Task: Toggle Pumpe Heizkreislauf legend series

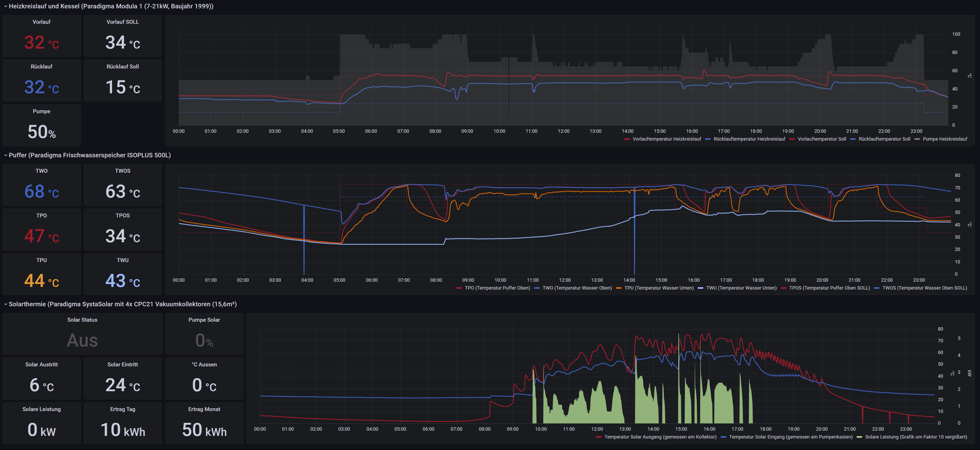Action: [945, 139]
